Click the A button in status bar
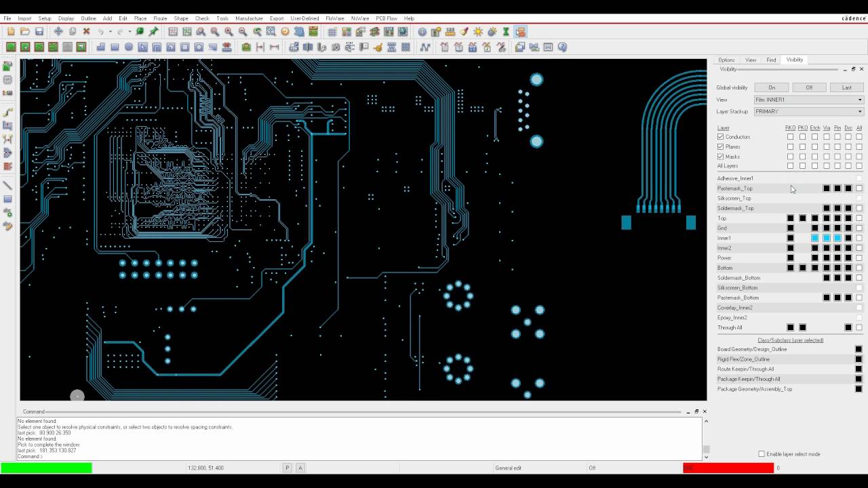Screen dimensions: 868x488 coord(300,468)
